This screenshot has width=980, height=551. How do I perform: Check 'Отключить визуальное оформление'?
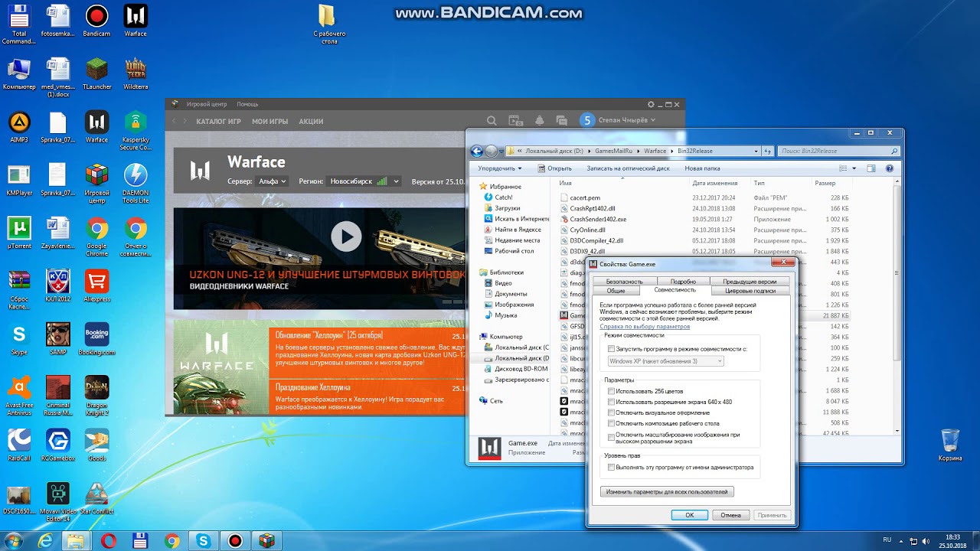click(611, 412)
